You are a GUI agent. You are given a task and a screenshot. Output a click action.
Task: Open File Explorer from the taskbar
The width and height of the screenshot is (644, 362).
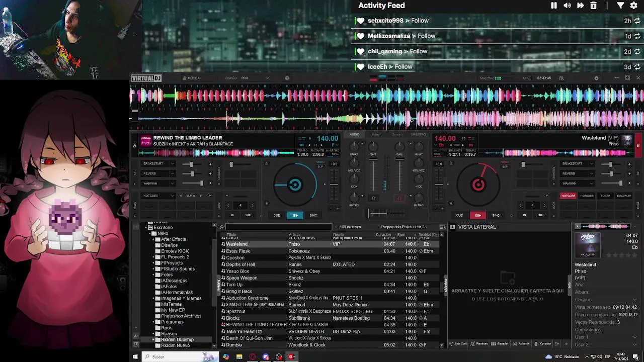click(x=239, y=356)
